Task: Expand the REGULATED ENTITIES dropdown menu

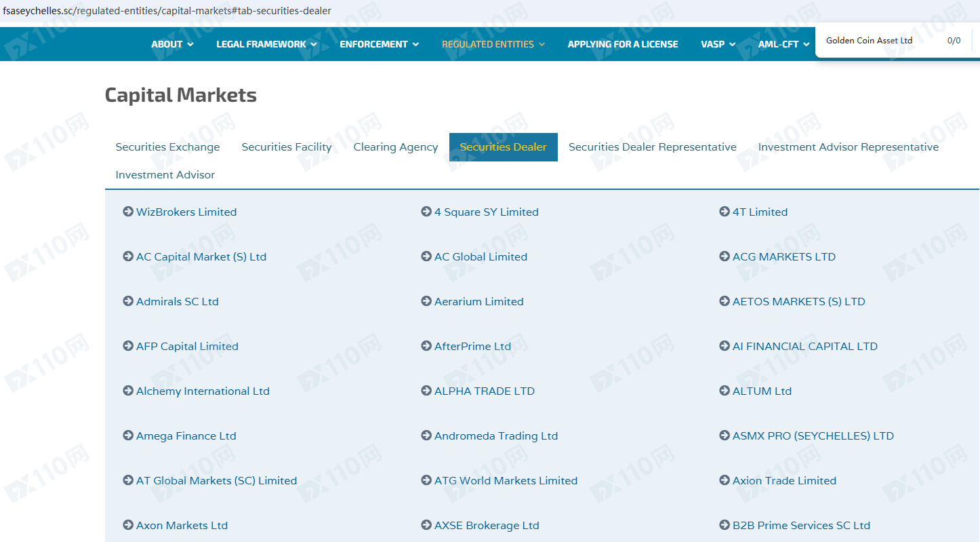Action: [493, 44]
